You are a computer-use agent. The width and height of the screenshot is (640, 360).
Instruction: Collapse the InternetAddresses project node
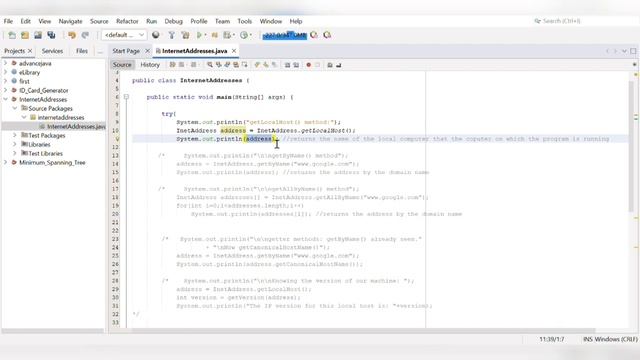click(5, 99)
